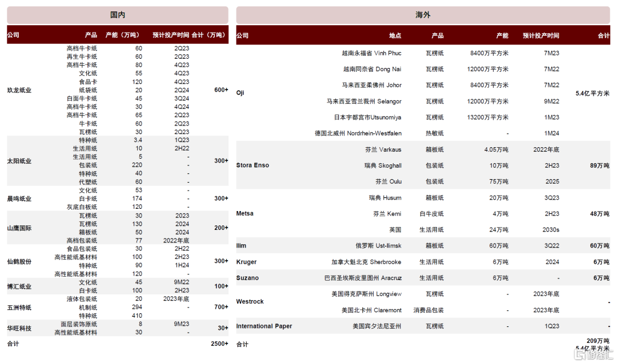The width and height of the screenshot is (617, 364).
Task: Select the 3Q24 planned start time
Action: tap(182, 98)
